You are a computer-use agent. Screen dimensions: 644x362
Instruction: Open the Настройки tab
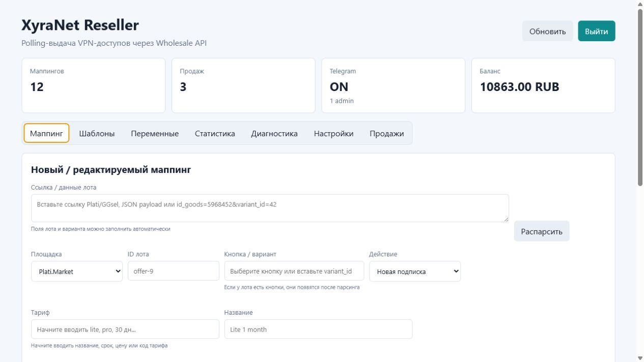(333, 134)
